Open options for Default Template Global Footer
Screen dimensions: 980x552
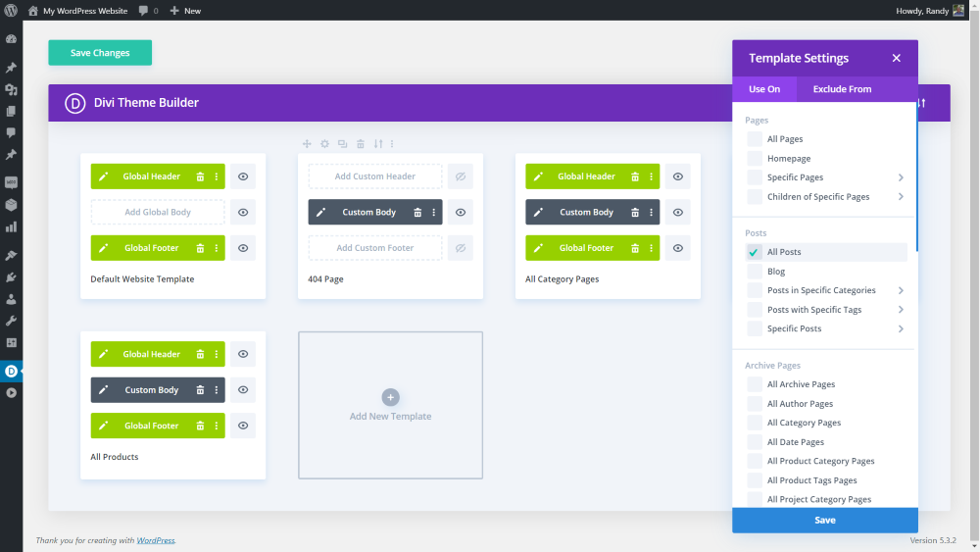(217, 248)
